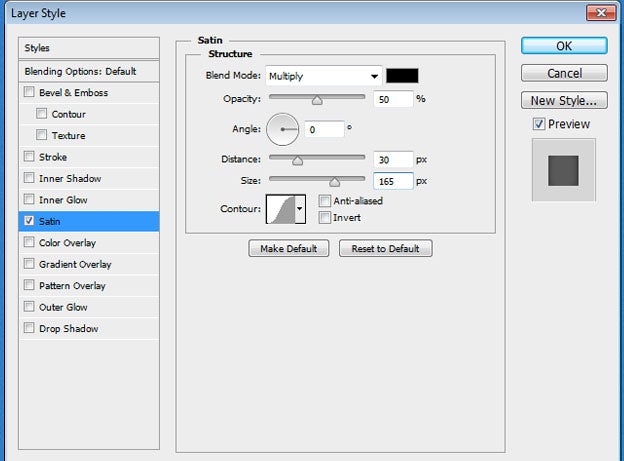
Task: Enable the Pattern Overlay checkbox
Action: (29, 285)
